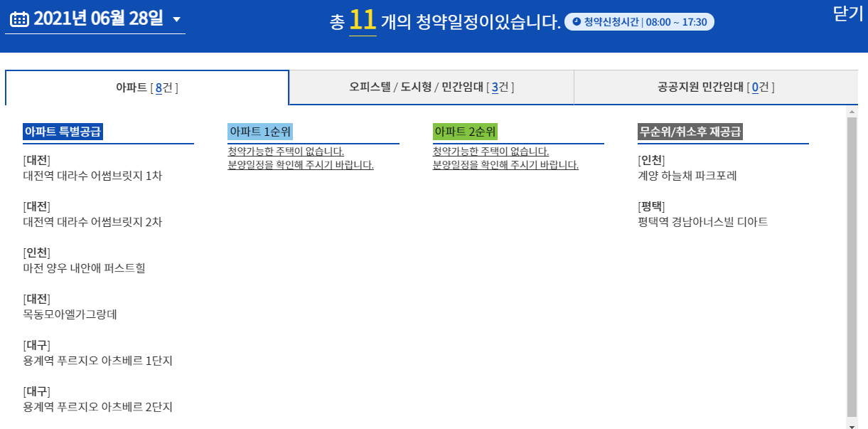Open 대전역 대라수 어썸브릿지 2차 listing

[x=92, y=222]
